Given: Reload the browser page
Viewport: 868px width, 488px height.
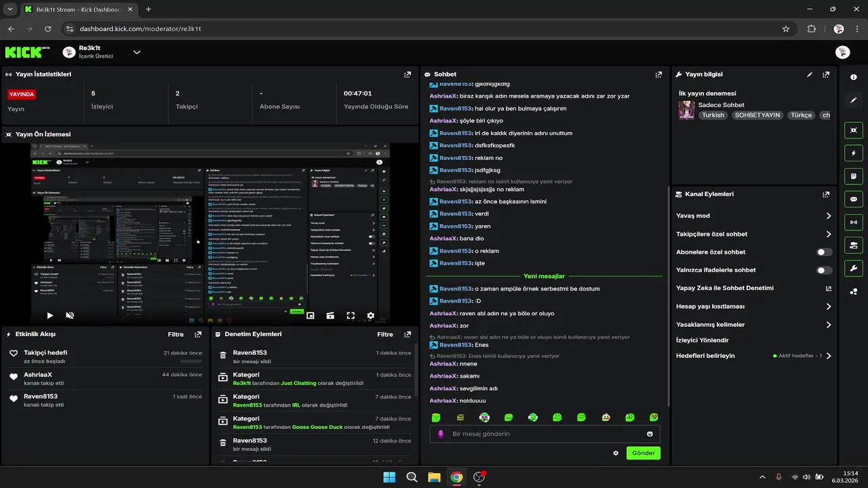Looking at the screenshot, I should coord(47,29).
